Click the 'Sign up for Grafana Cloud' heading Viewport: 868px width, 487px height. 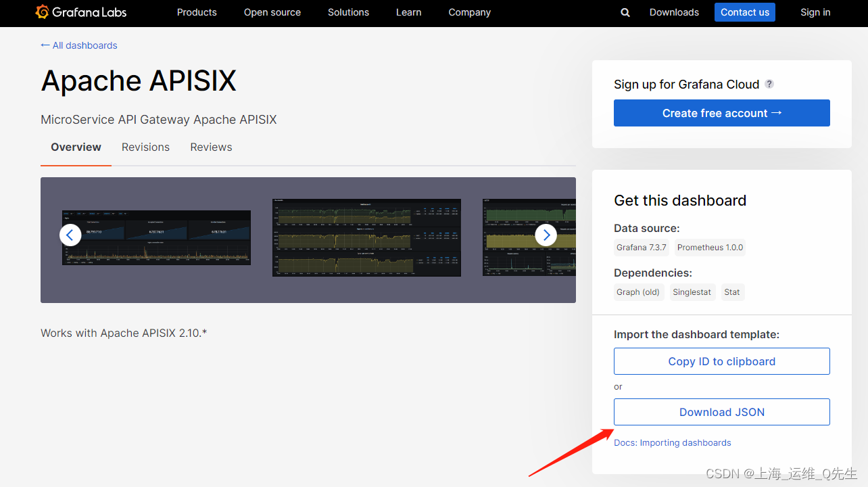click(687, 84)
